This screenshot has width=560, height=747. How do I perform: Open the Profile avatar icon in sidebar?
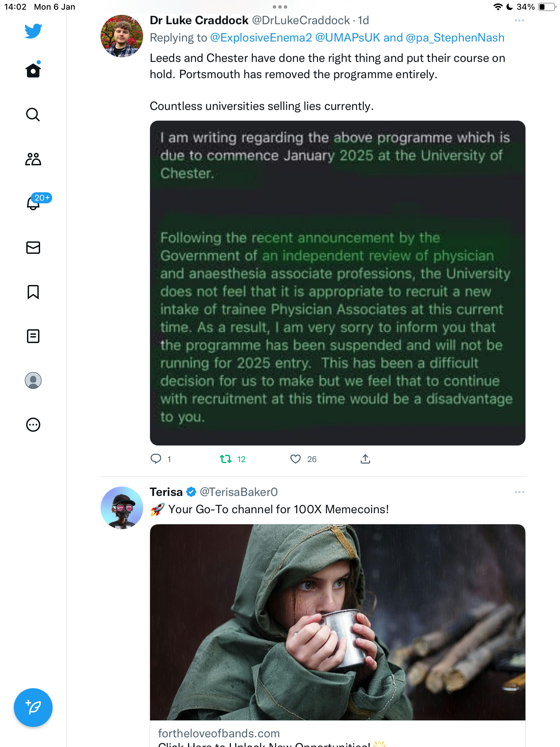pyautogui.click(x=33, y=380)
